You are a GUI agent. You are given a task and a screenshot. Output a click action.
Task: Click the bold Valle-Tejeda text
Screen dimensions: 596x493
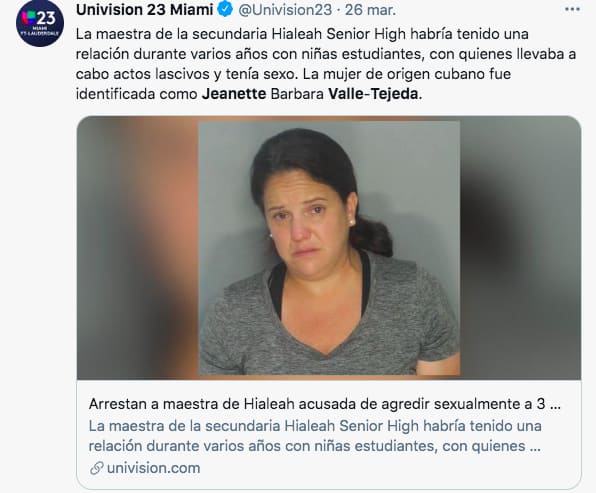(x=373, y=94)
